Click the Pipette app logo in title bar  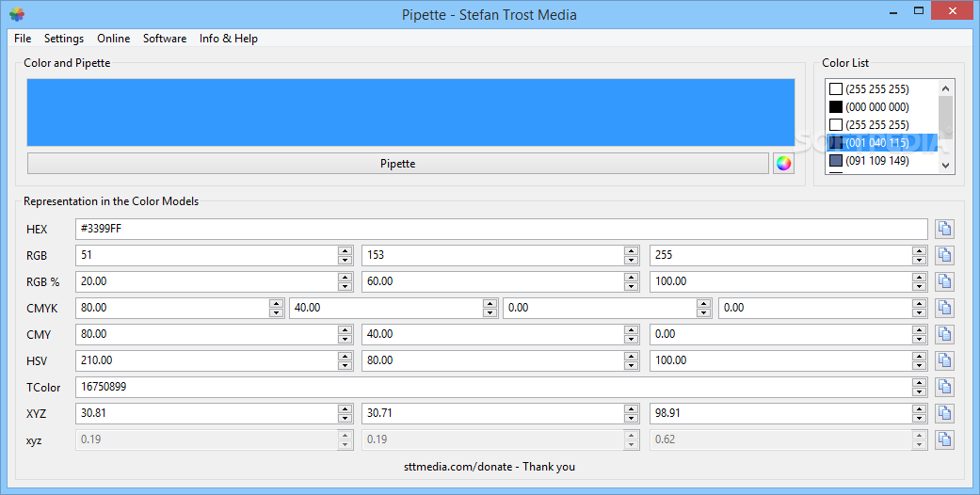(17, 14)
